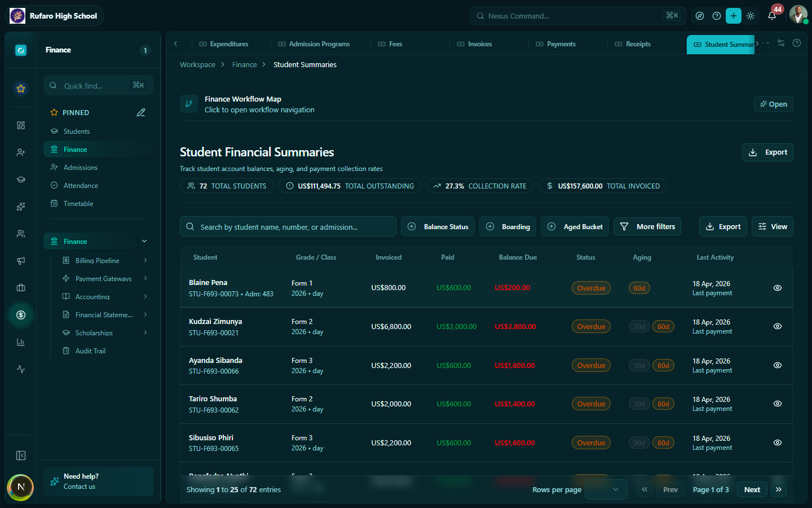Open the graduation cap icon in left rail

pos(21,179)
